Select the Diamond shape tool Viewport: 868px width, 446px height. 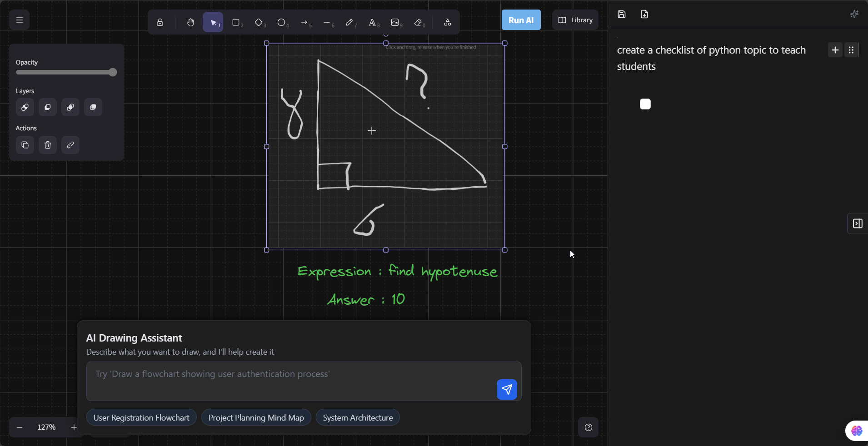(x=259, y=22)
